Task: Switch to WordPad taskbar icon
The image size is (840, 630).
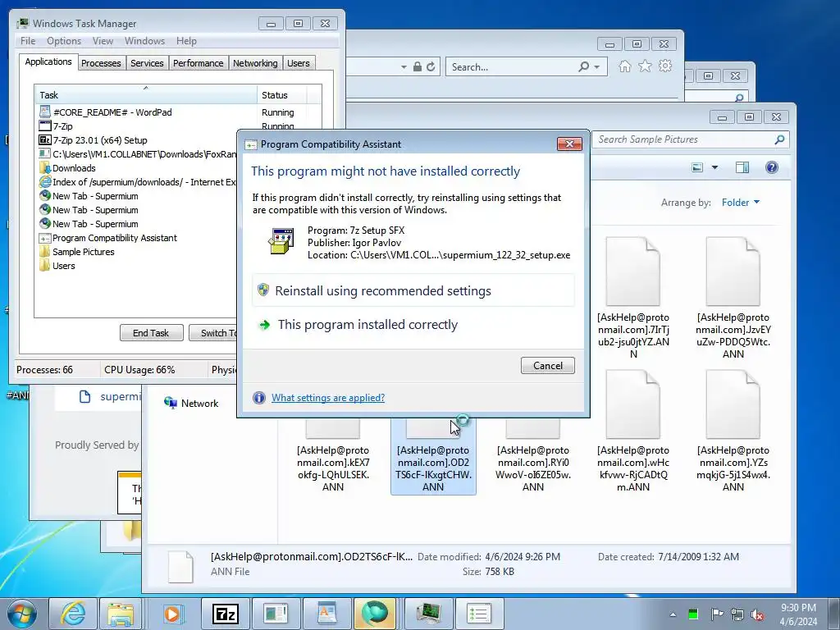Action: 326,614
